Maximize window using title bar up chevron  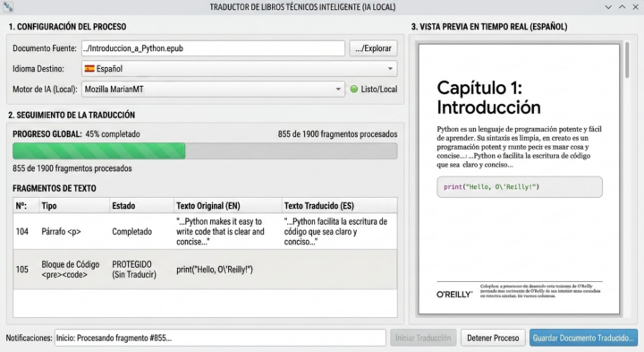point(623,7)
